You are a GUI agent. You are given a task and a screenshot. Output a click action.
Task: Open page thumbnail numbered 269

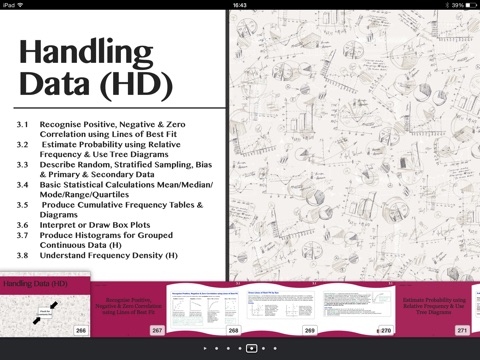[281, 309]
